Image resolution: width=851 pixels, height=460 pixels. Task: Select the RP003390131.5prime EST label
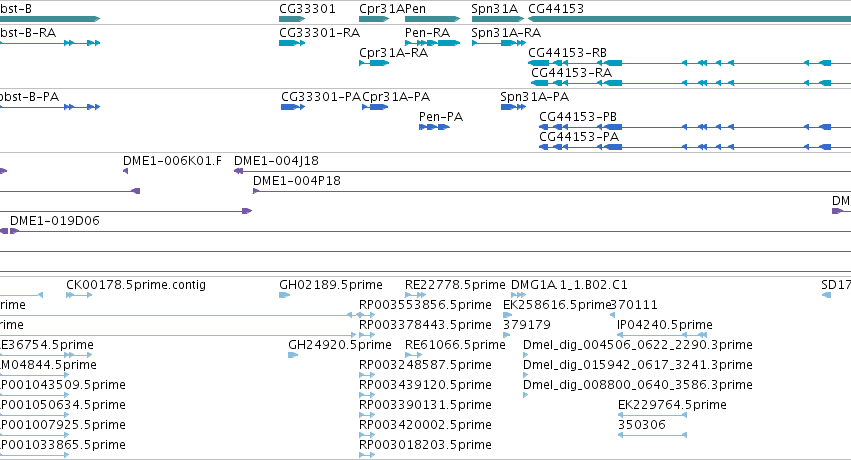click(425, 405)
